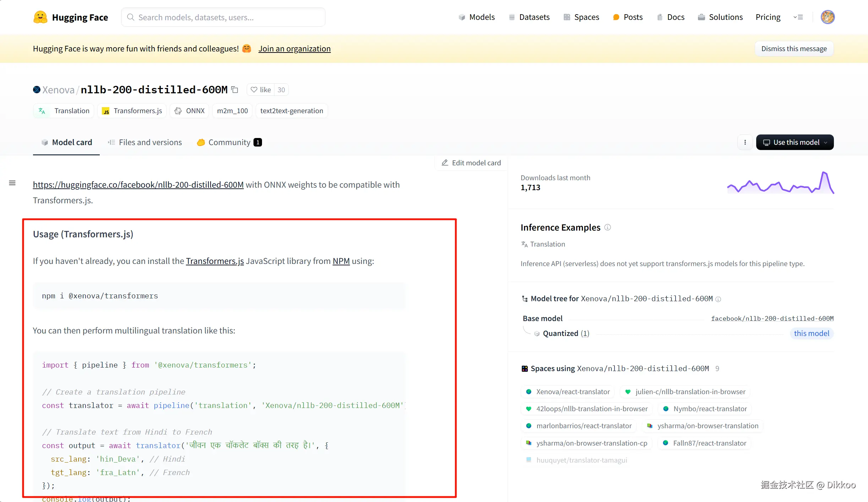
Task: Click the Join an organization link
Action: [294, 49]
